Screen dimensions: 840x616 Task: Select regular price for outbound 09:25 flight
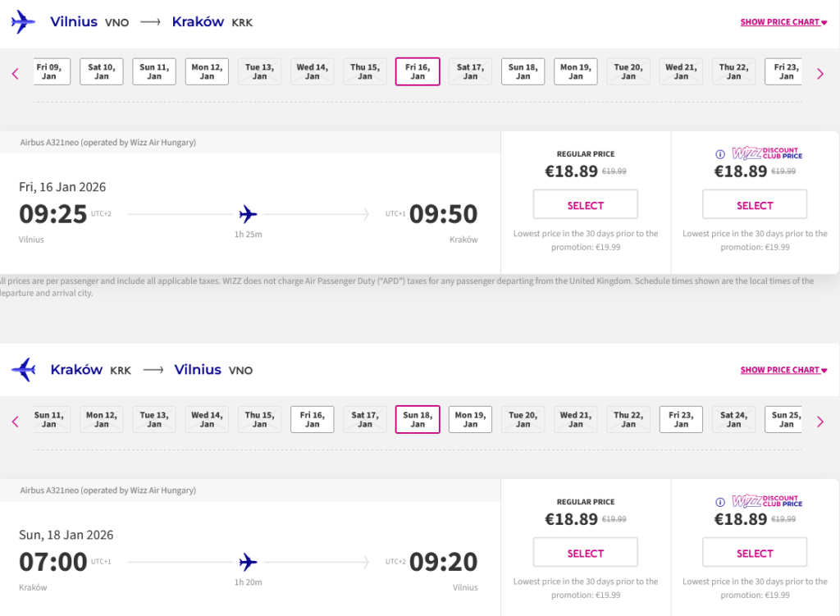(585, 205)
